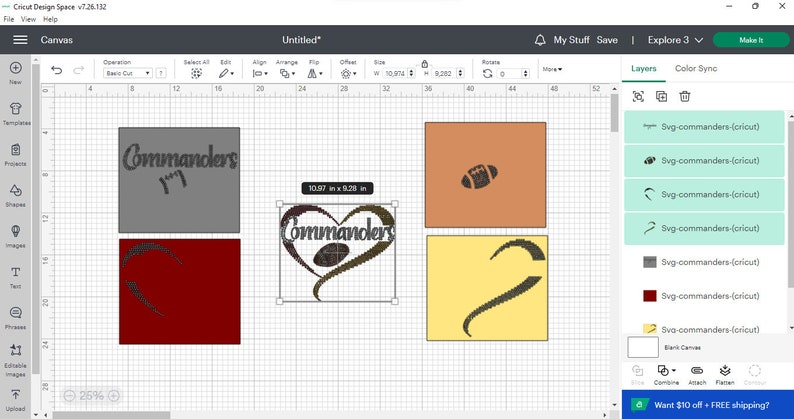794x419 pixels.
Task: Select the gray color swatch layer
Action: pyautogui.click(x=704, y=262)
